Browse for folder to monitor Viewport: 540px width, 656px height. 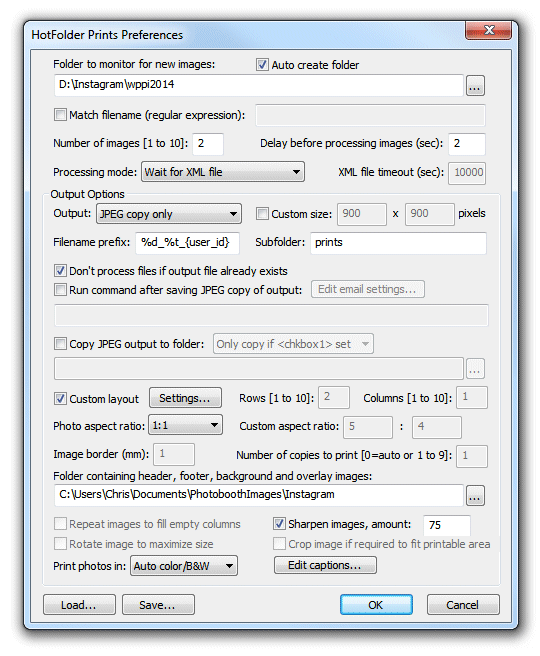point(475,86)
